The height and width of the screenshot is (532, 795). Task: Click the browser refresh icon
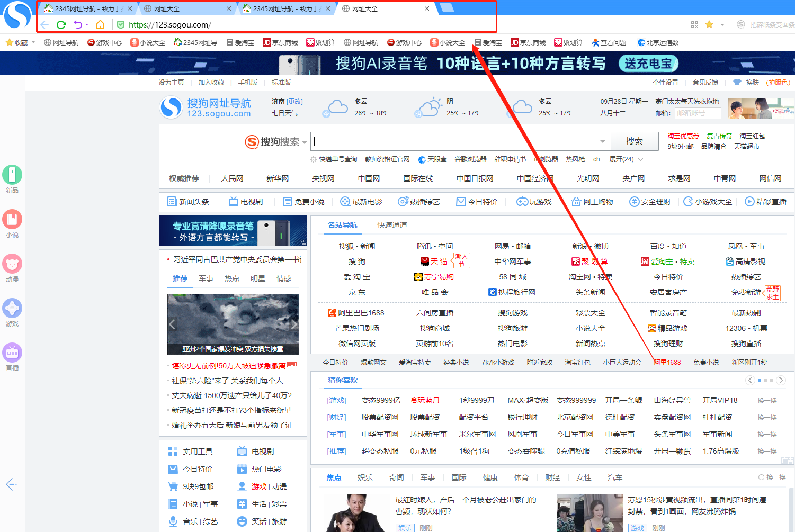61,25
